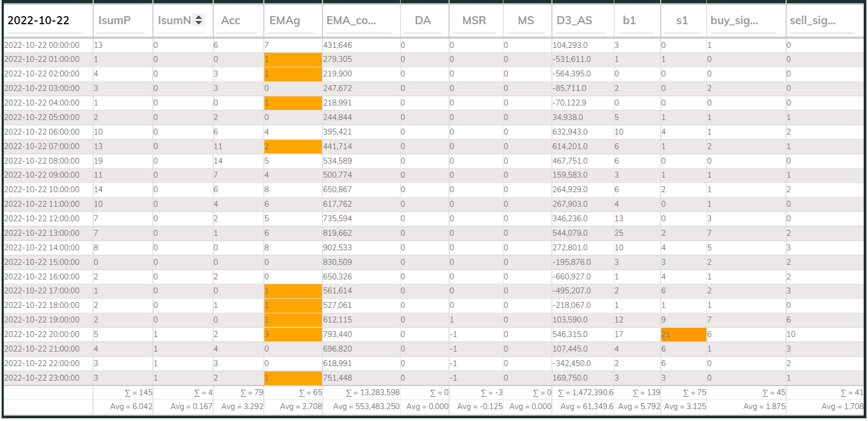Click the IsumP sum total of 145
Image resolution: width=868 pixels, height=421 pixels.
(138, 392)
